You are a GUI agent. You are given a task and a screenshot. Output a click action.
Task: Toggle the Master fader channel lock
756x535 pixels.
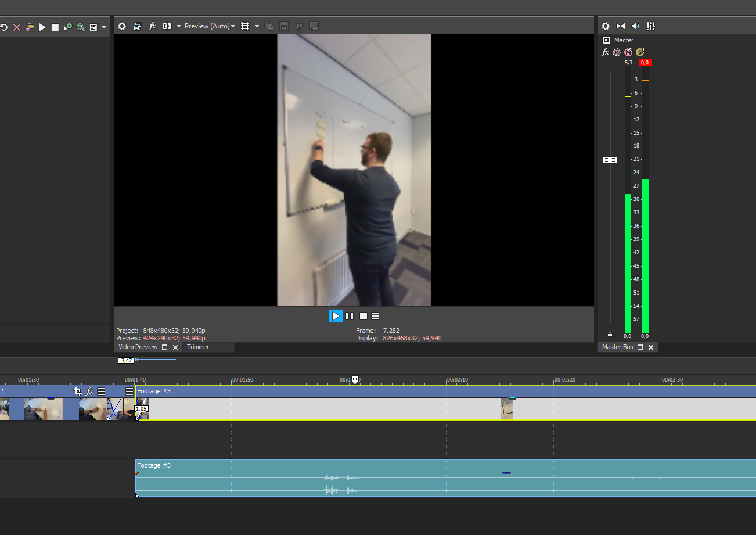point(610,335)
